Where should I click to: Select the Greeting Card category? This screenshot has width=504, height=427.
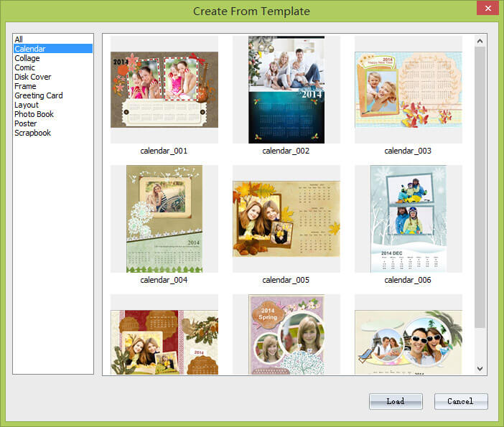pyautogui.click(x=53, y=95)
